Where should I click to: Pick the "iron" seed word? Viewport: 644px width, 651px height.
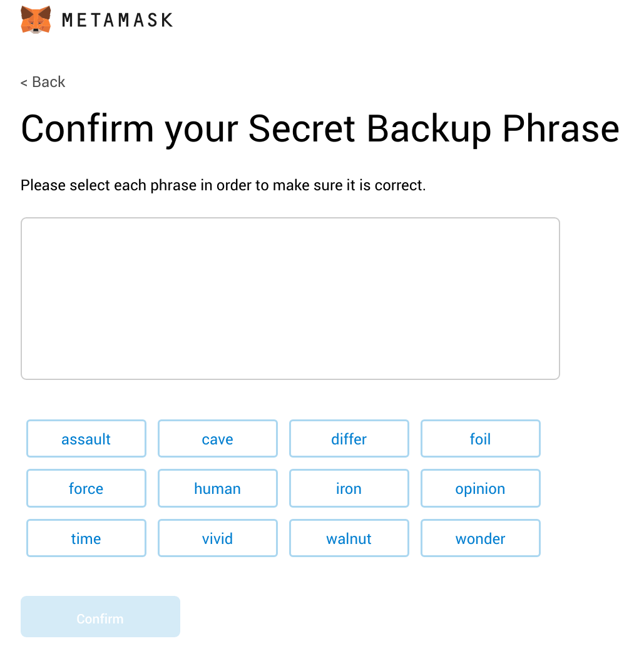coord(349,488)
